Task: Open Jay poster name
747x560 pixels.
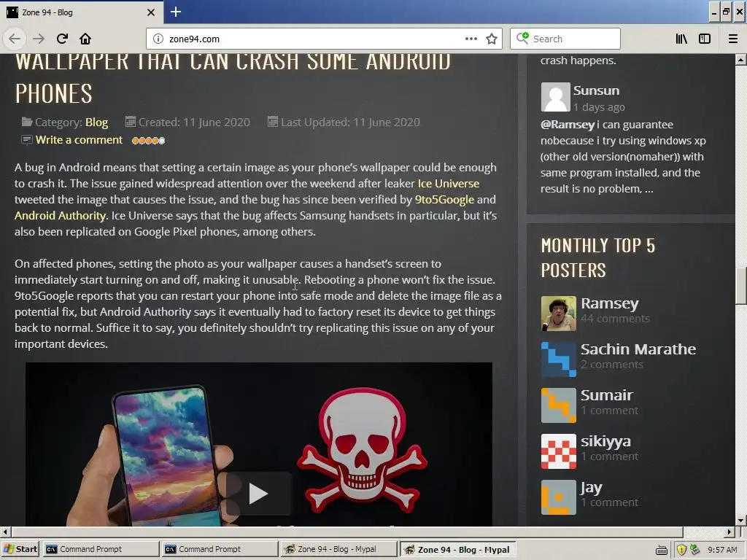Action: (x=591, y=488)
